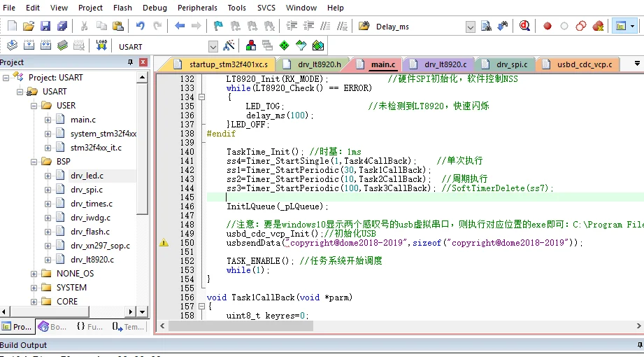Select drv_flash.c in the project tree

tap(90, 232)
